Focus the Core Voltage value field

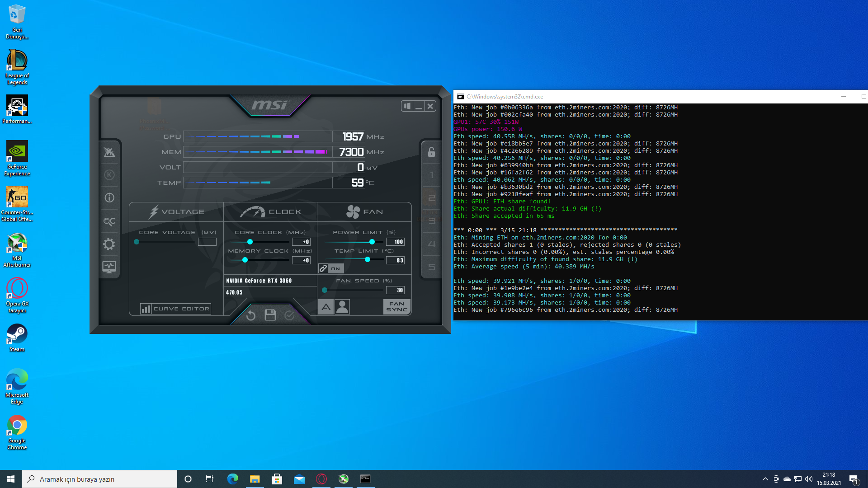coord(207,242)
